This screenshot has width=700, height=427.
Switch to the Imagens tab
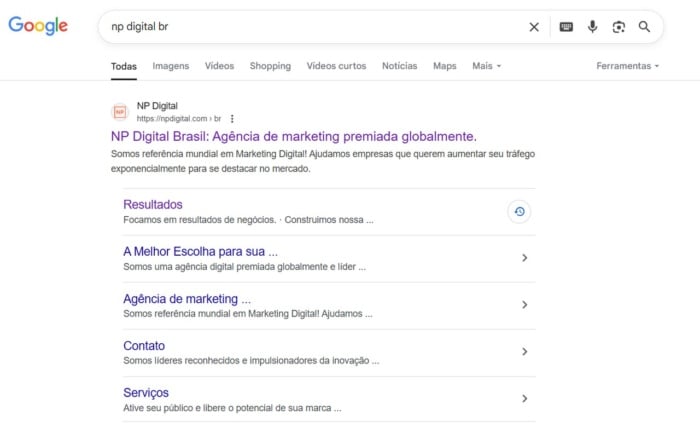pyautogui.click(x=171, y=66)
